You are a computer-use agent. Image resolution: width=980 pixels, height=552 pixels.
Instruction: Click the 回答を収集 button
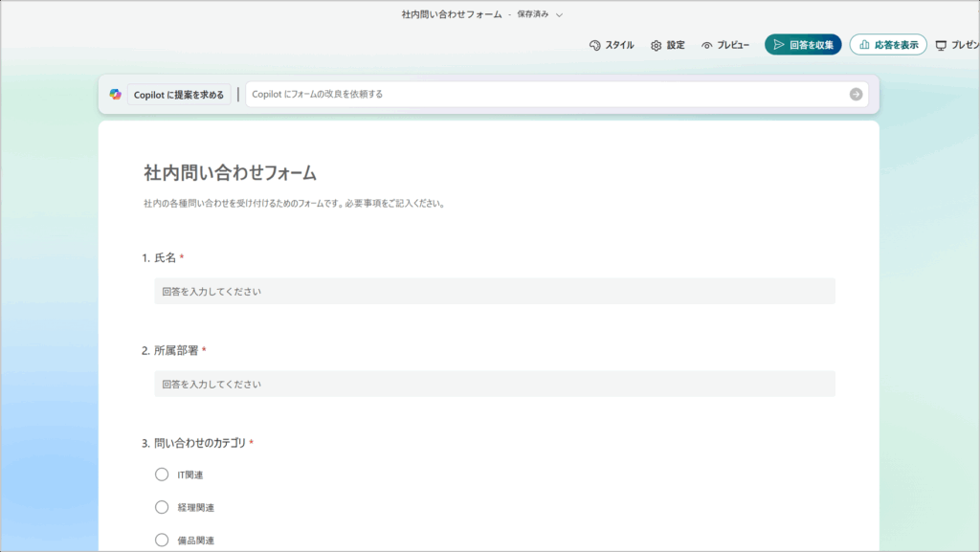(802, 45)
